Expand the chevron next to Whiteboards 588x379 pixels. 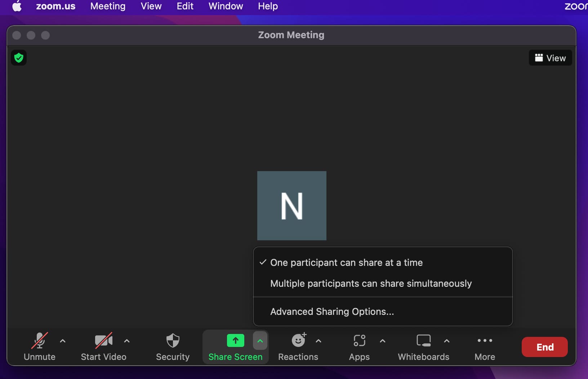click(447, 341)
